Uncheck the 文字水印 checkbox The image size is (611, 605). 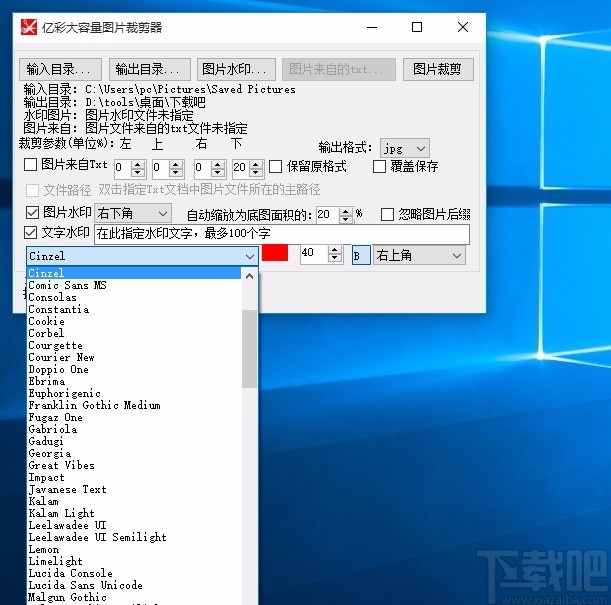click(30, 233)
